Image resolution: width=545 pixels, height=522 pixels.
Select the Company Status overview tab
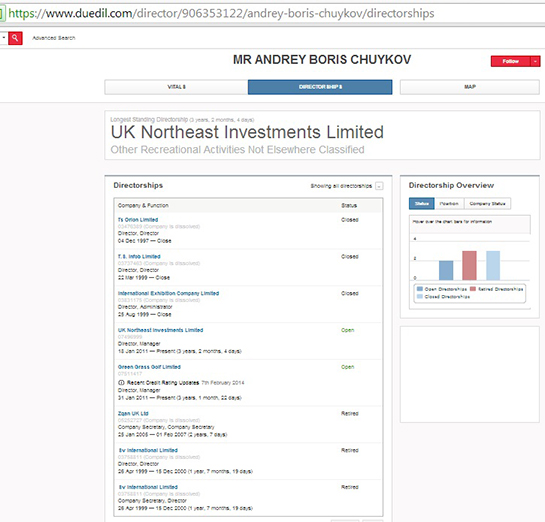487,204
